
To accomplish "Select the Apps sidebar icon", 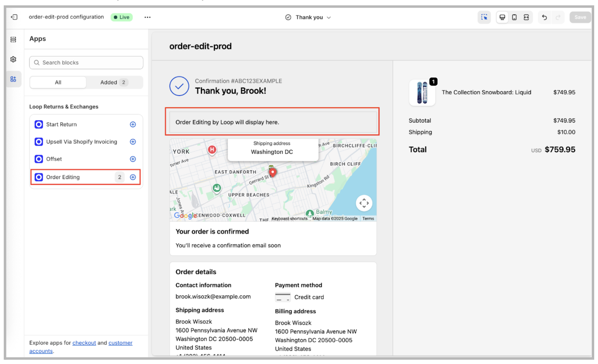I will coord(13,79).
